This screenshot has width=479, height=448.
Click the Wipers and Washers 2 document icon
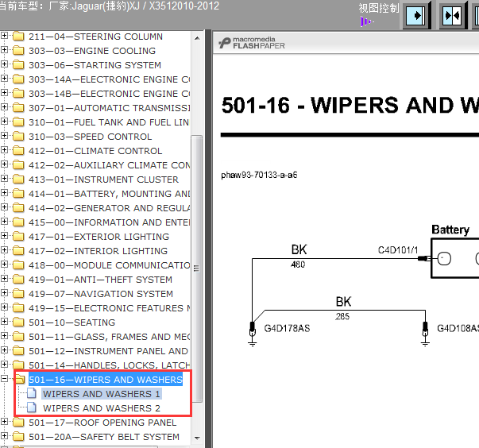(x=32, y=408)
